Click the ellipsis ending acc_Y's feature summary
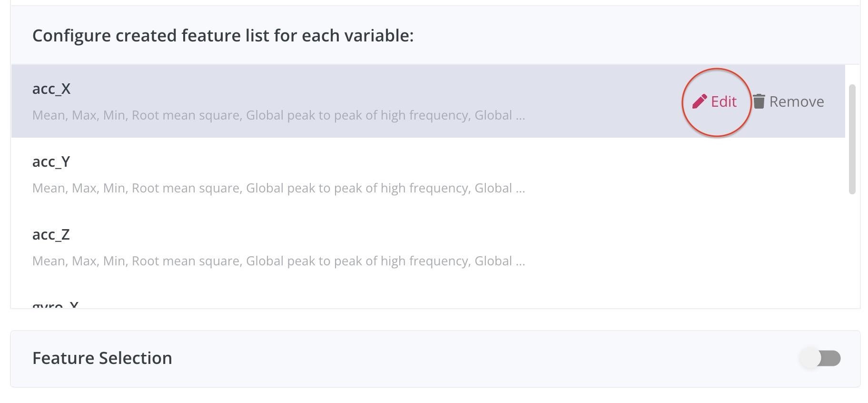868x403 pixels. click(520, 190)
